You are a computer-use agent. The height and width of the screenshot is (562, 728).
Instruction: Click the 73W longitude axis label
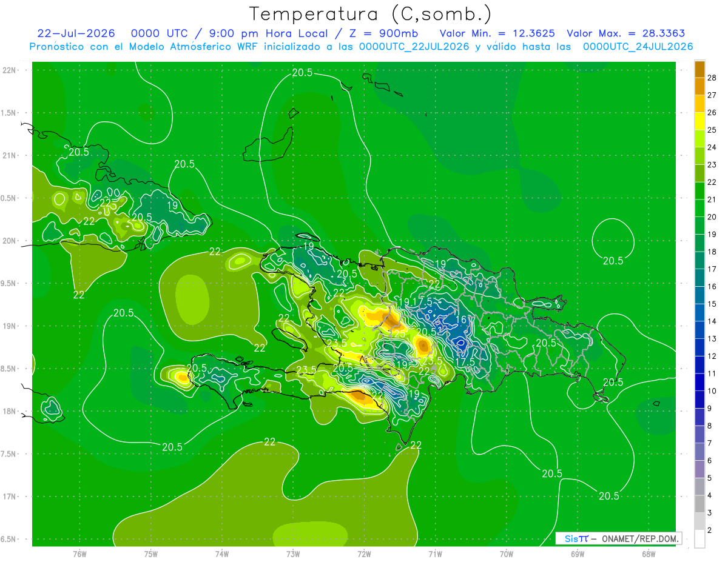(293, 554)
